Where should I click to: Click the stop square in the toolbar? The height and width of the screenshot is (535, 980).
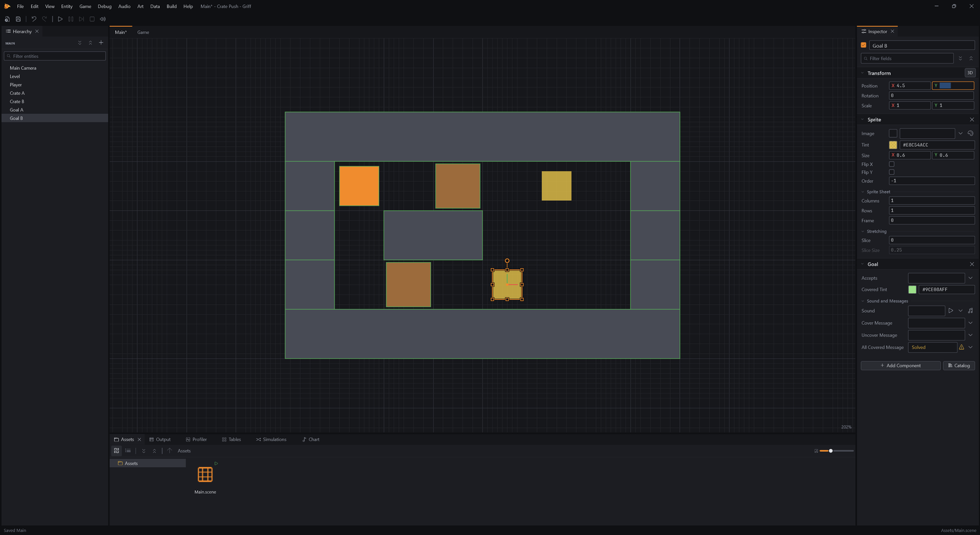tap(92, 19)
